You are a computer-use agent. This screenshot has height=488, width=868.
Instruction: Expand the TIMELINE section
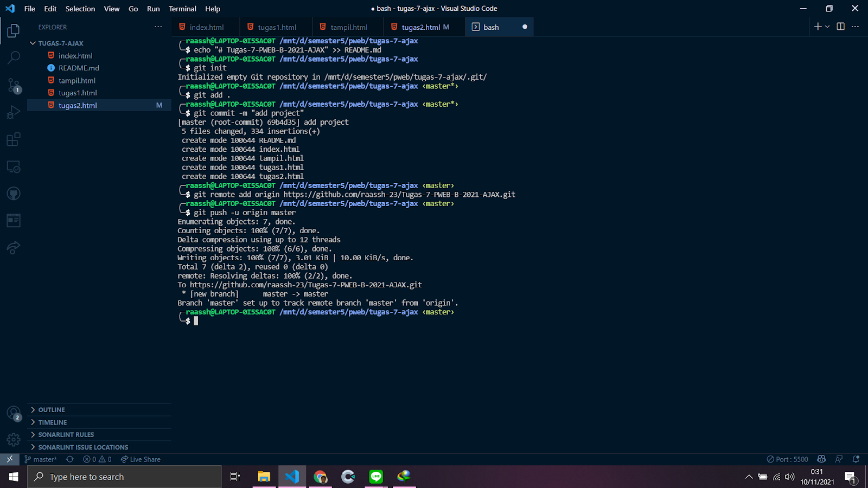pos(99,422)
